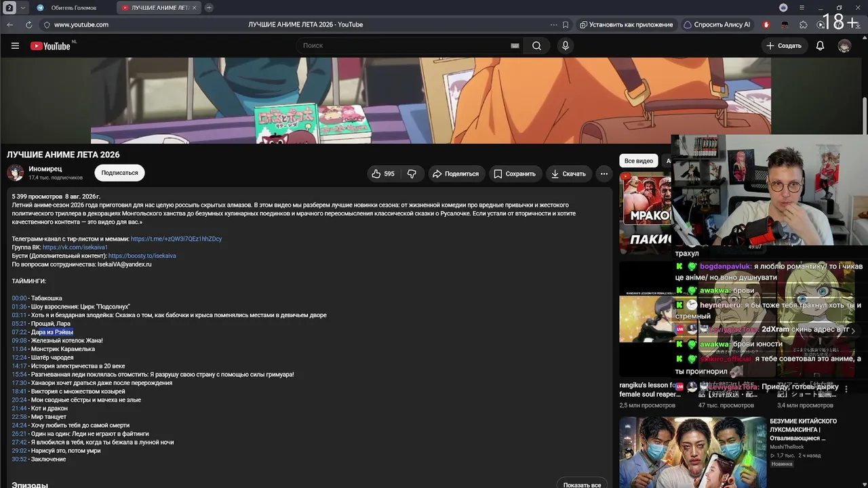Open more actions three-dot menu under video

pos(604,174)
